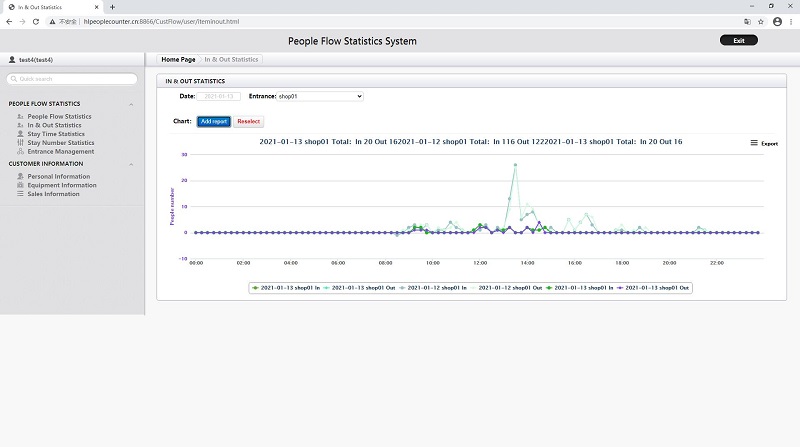Click the chart peak data point near 26

[x=515, y=165]
